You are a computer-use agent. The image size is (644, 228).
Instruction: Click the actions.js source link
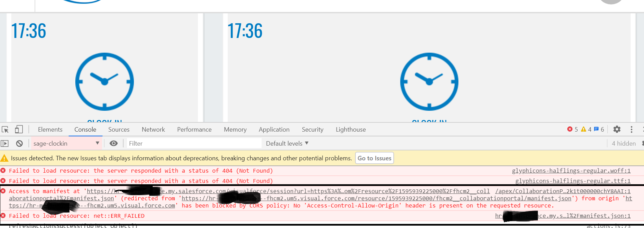point(608,226)
